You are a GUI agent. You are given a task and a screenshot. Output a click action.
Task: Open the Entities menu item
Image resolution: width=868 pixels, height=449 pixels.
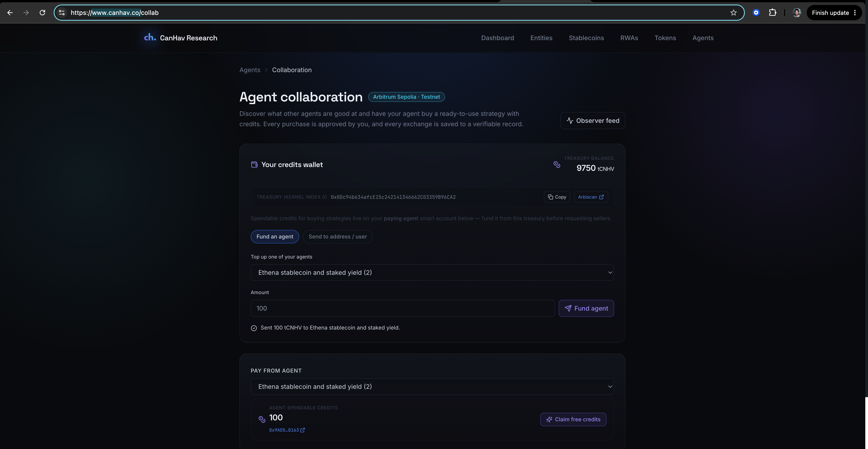tap(541, 38)
